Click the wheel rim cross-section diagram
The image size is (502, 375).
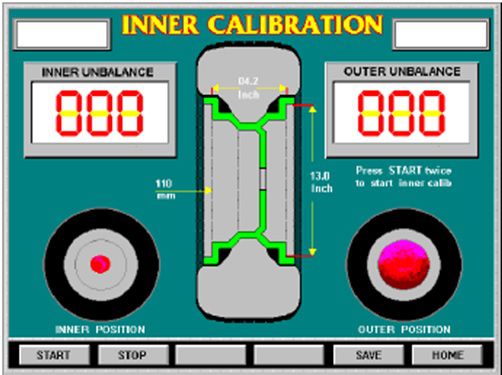pos(249,183)
